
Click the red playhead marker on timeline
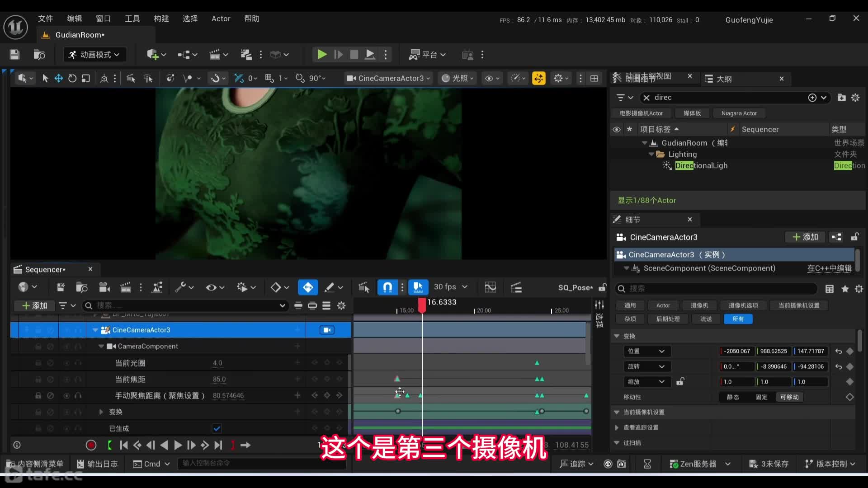(x=422, y=305)
